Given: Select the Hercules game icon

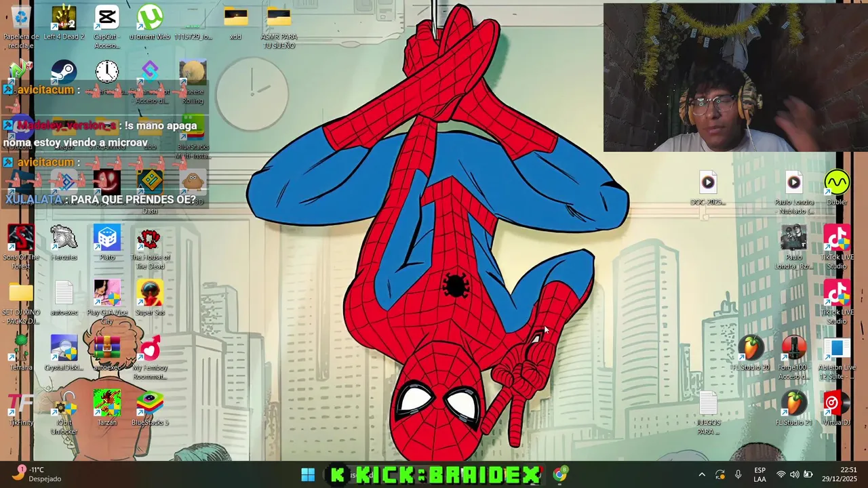Looking at the screenshot, I should pos(64,238).
